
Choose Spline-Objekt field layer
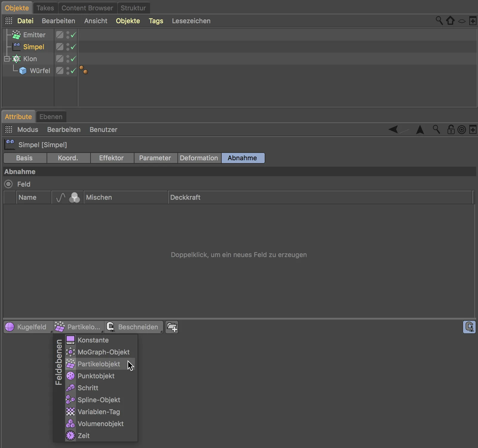[x=100, y=400]
